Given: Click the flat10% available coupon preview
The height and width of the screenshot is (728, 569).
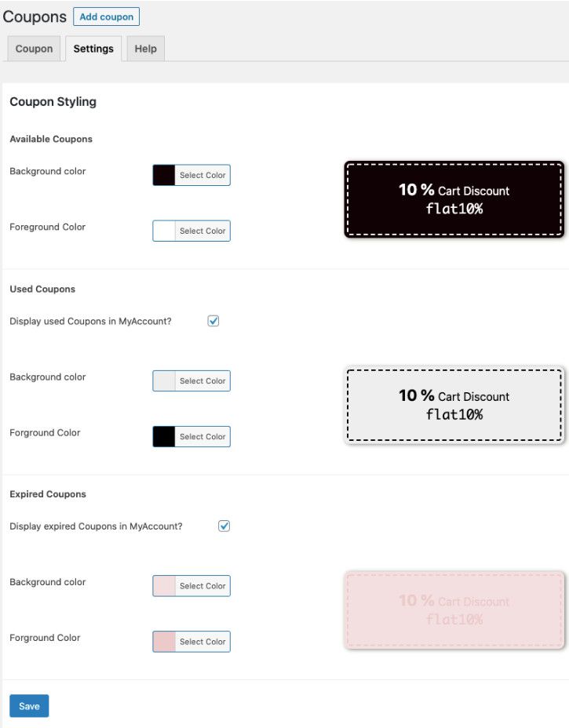Looking at the screenshot, I should coord(454,198).
